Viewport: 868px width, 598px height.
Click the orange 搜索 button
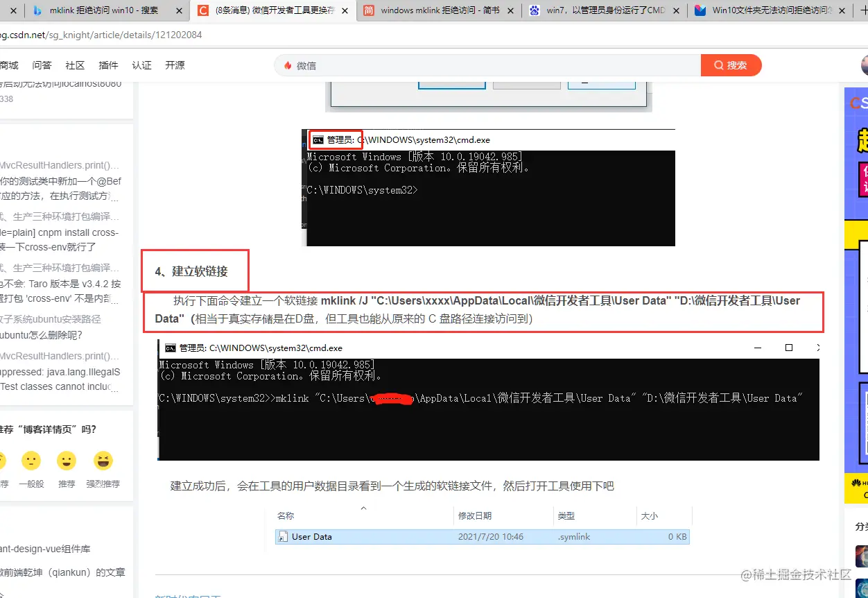pyautogui.click(x=731, y=65)
